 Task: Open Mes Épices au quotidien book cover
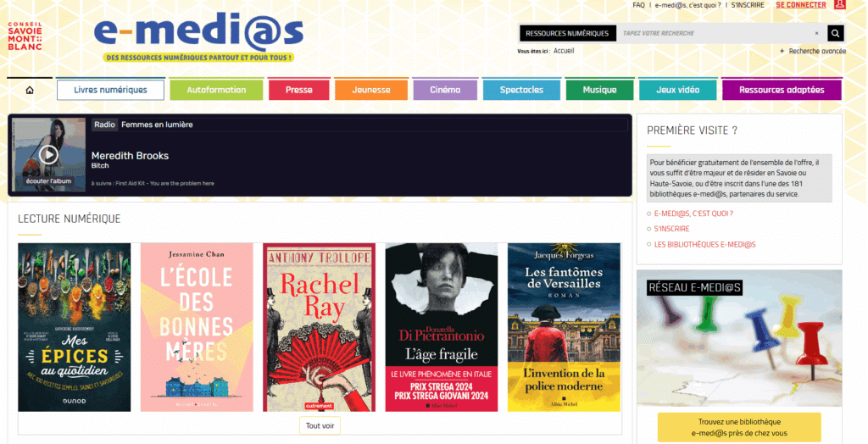click(x=75, y=327)
